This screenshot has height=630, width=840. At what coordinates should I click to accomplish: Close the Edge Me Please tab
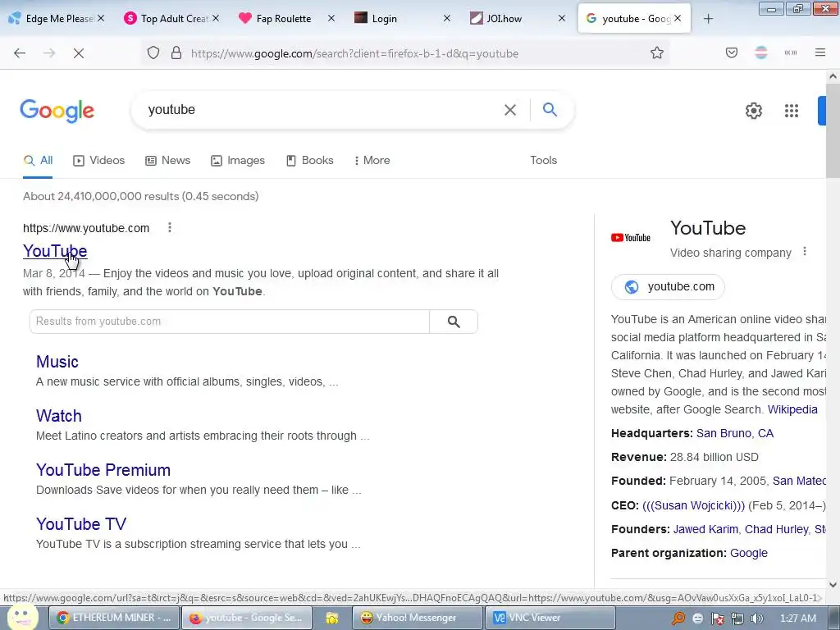[x=101, y=18]
